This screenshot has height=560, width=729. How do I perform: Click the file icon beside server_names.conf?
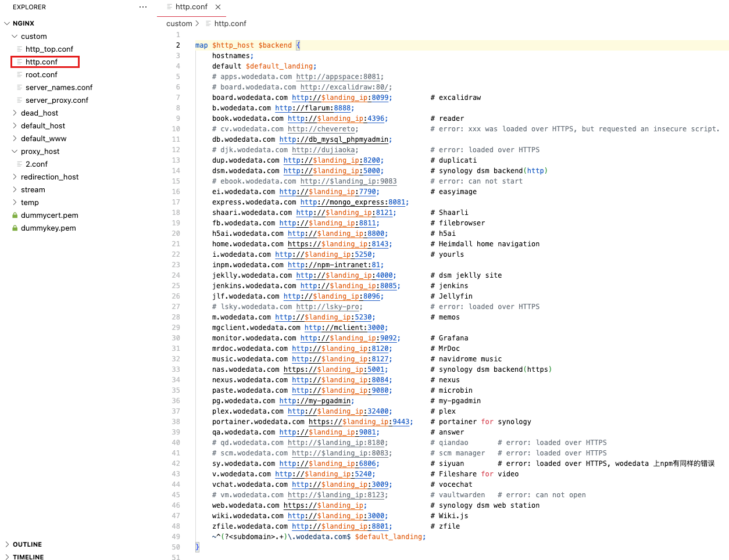pos(20,87)
